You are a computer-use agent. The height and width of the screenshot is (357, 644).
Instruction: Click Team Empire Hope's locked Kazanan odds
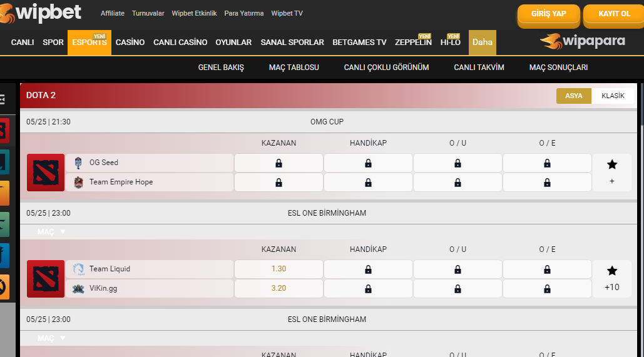[x=279, y=182]
